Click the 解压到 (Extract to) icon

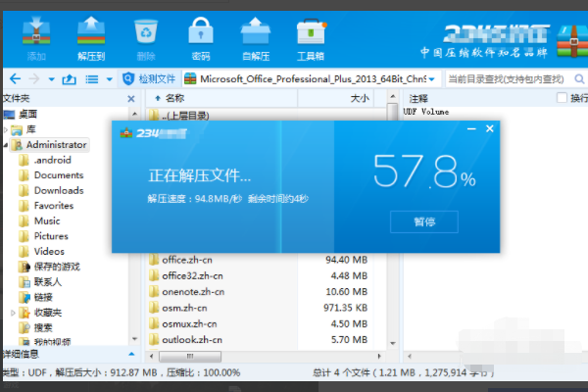(x=91, y=39)
